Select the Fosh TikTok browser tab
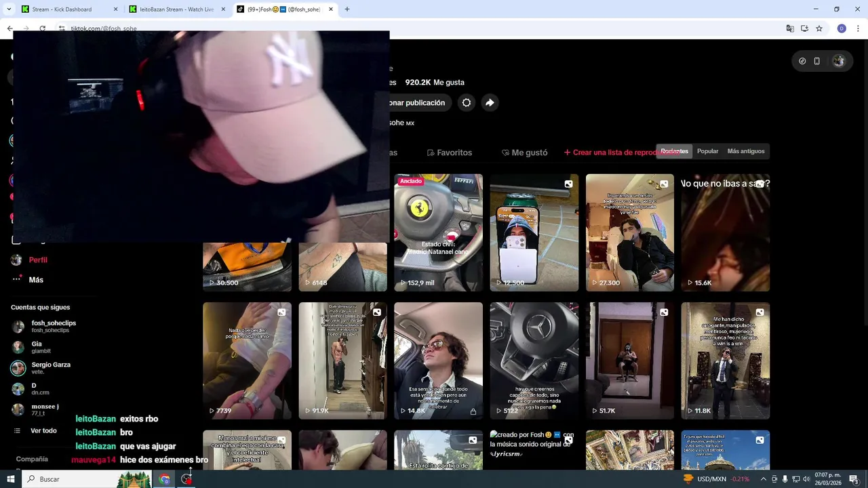The image size is (868, 488). point(285,9)
